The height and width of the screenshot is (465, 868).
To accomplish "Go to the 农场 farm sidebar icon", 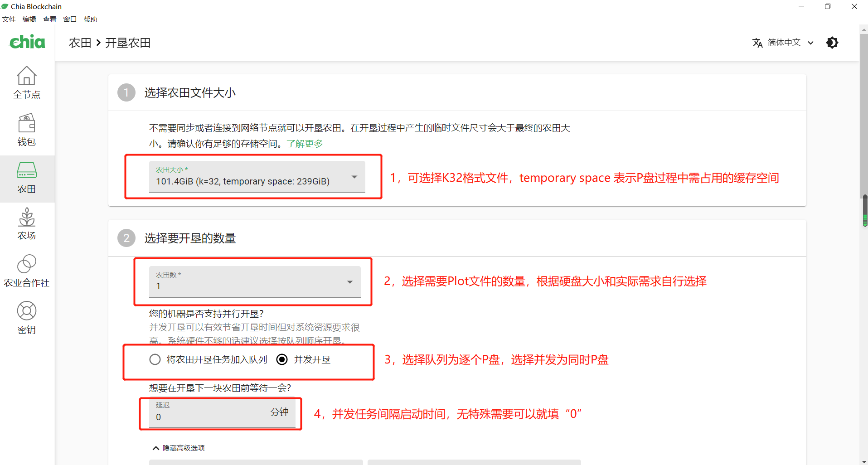I will click(27, 224).
